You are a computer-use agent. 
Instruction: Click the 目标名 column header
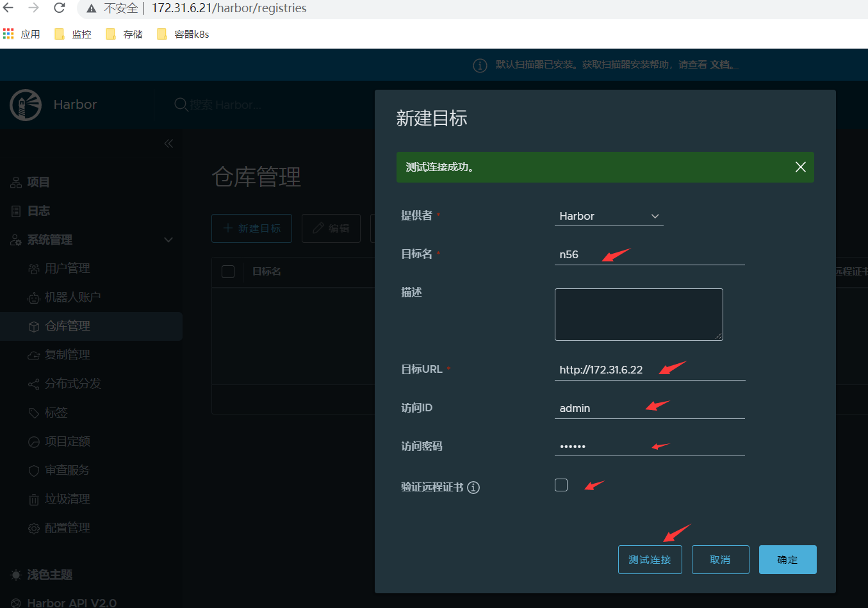pos(266,272)
